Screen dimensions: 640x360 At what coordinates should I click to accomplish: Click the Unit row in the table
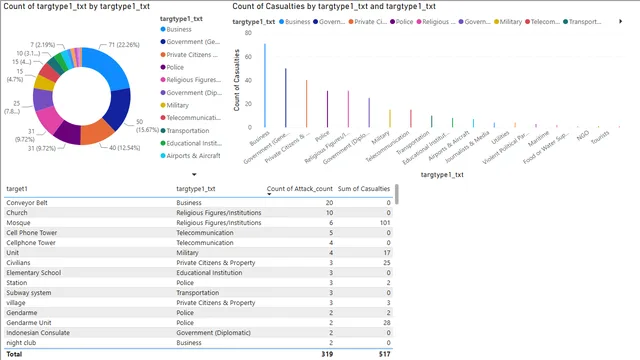click(x=198, y=253)
